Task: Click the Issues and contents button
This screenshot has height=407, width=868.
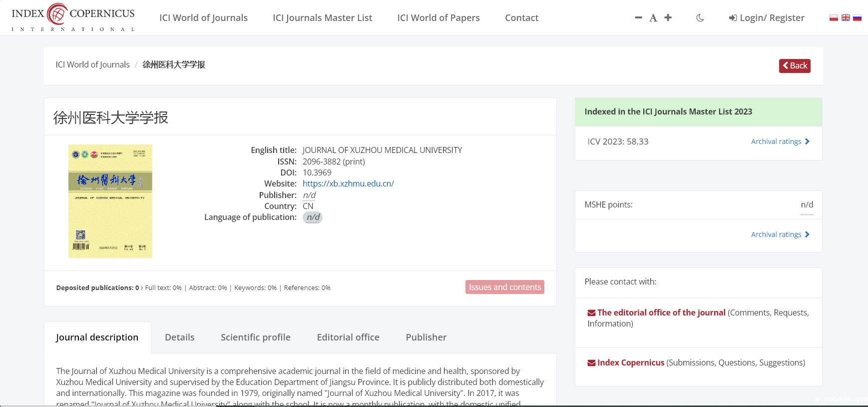Action: [x=504, y=287]
